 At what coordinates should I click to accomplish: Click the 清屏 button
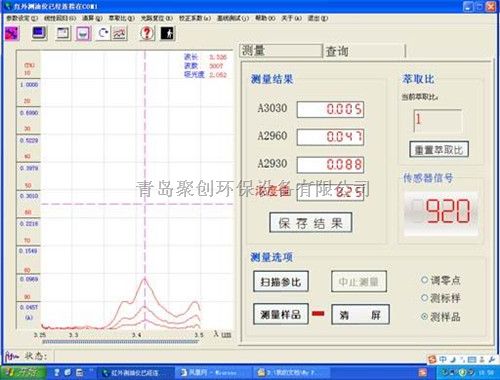pos(360,314)
